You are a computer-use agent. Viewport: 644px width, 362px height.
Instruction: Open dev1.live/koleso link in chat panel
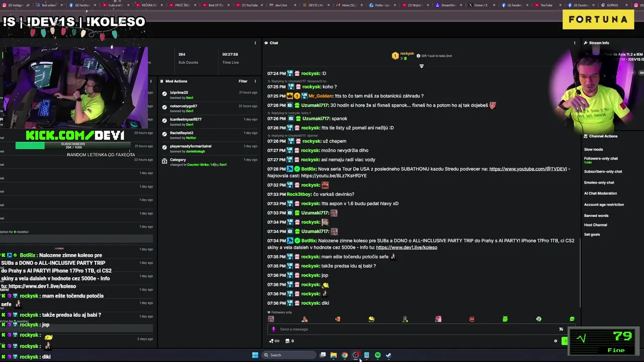[x=407, y=247]
